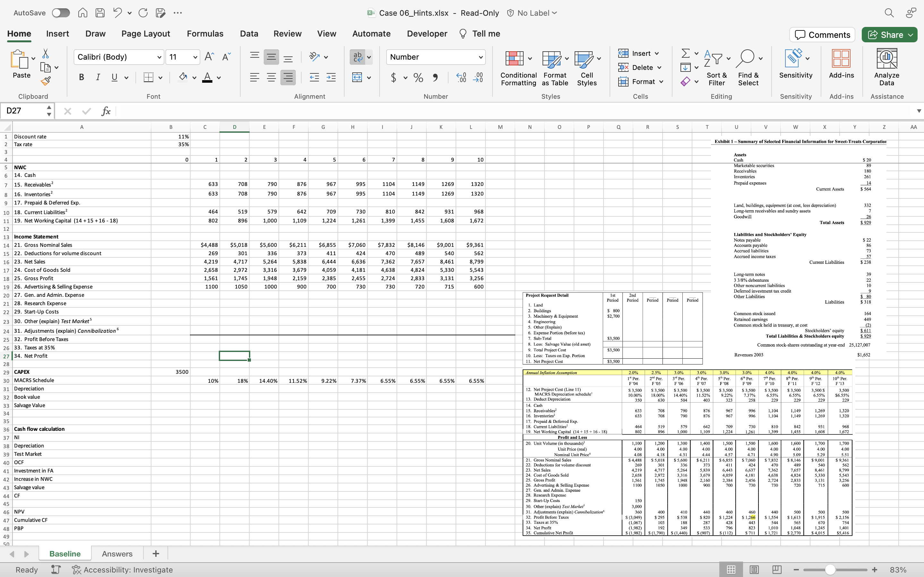Open the Cell Styles gallery

pyautogui.click(x=586, y=69)
